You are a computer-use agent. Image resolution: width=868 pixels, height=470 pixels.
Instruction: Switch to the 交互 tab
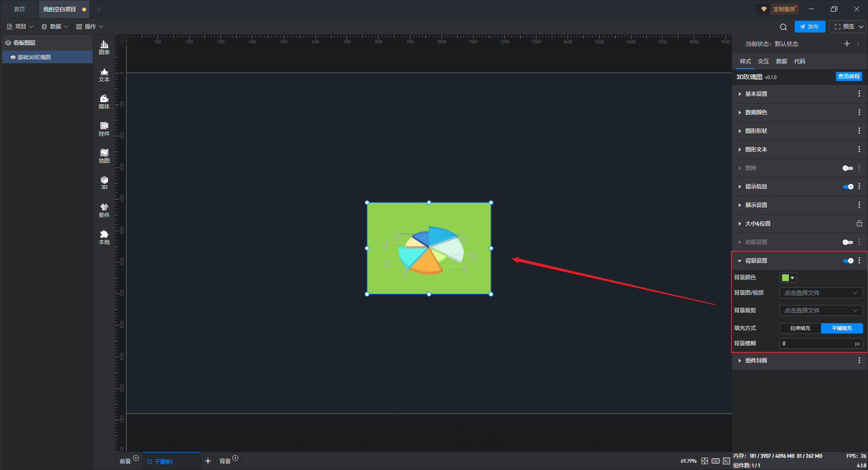pyautogui.click(x=763, y=61)
